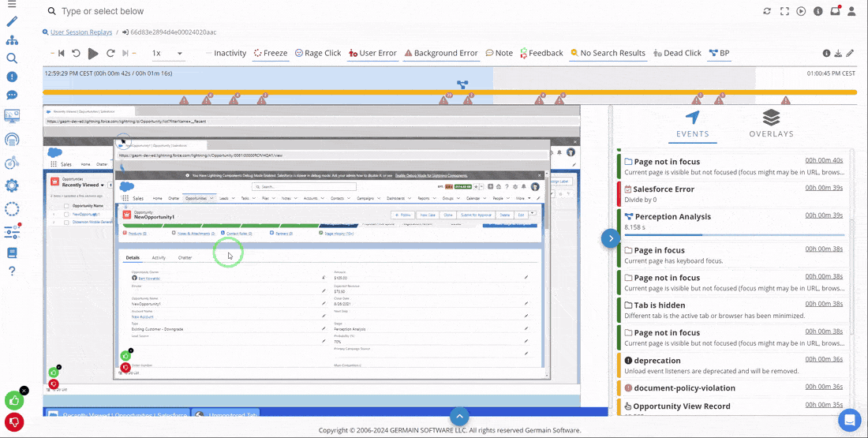The height and width of the screenshot is (438, 868).
Task: Select the Perception Analysis event
Action: 732,222
